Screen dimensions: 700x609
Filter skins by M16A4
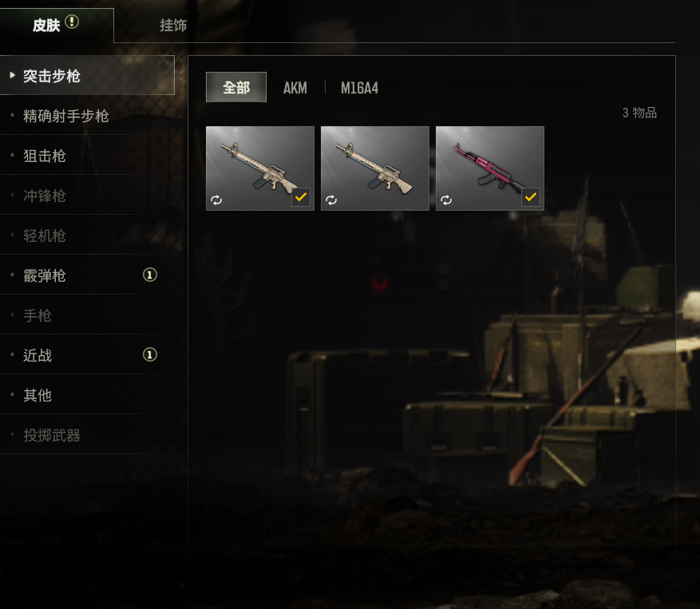359,88
